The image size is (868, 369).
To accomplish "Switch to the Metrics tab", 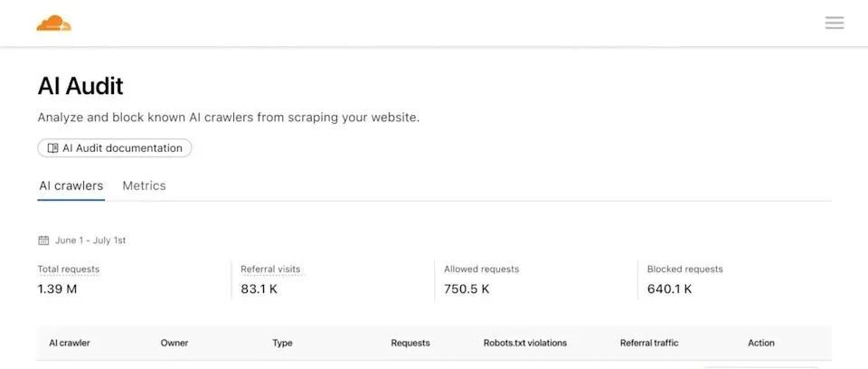I will coord(144,185).
